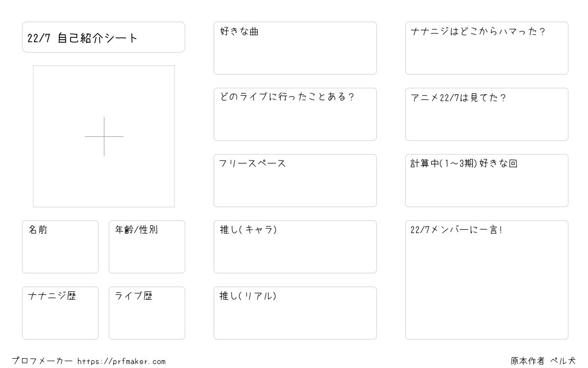Click the profile image upload area
Screen dimensions: 588x368
pyautogui.click(x=104, y=136)
